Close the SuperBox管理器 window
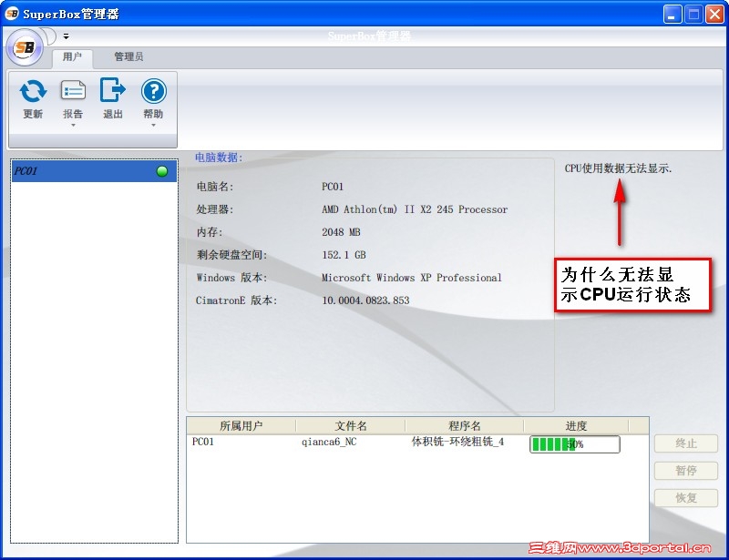Image resolution: width=729 pixels, height=560 pixels. click(715, 15)
